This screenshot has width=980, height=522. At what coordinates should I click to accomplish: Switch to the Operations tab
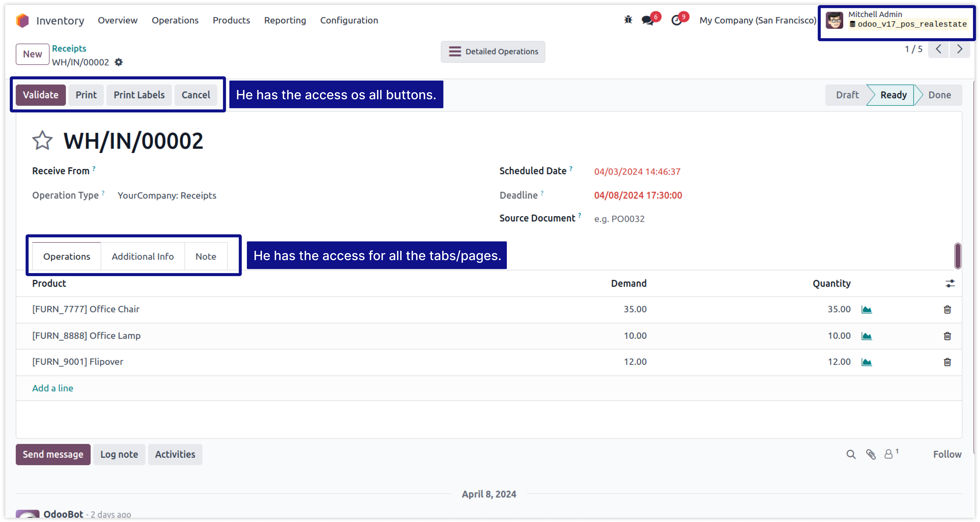[67, 256]
